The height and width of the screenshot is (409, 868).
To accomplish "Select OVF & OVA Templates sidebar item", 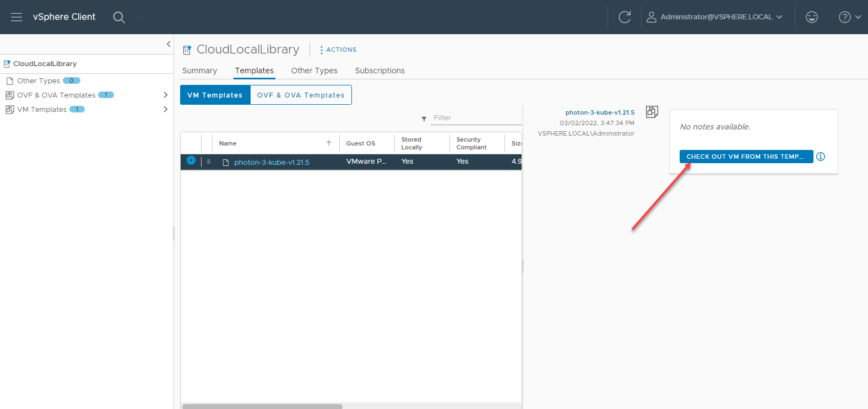I will coord(56,95).
